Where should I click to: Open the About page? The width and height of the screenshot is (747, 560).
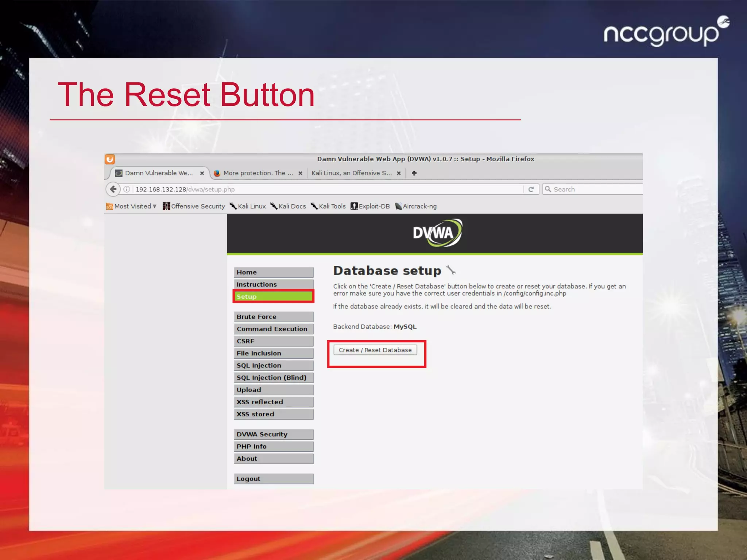click(x=274, y=459)
